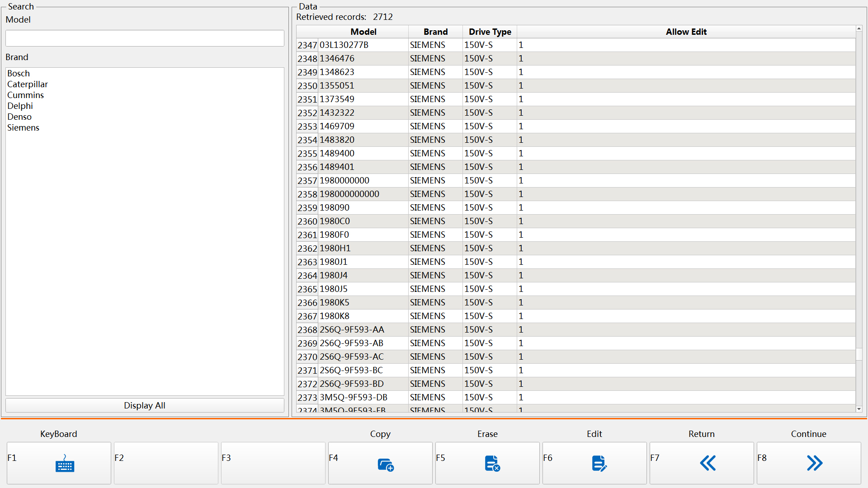The height and width of the screenshot is (488, 868).
Task: Select Caterpillar in the Brand list
Action: (28, 84)
